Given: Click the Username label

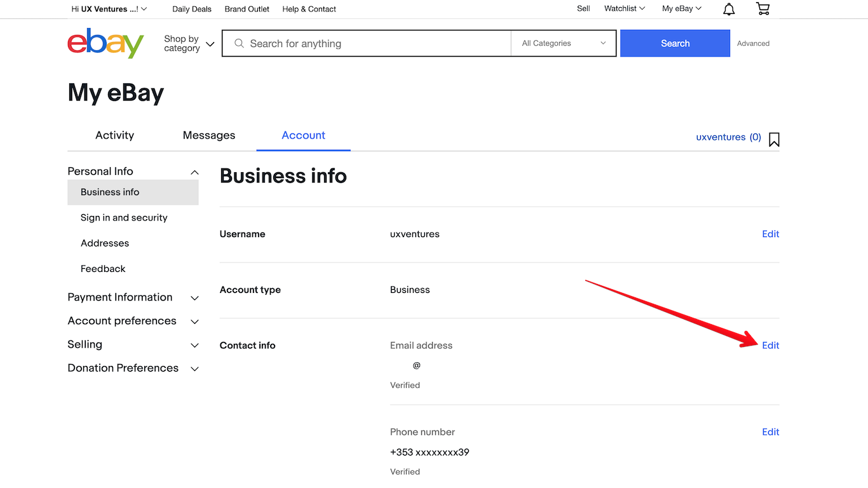Looking at the screenshot, I should click(x=242, y=234).
